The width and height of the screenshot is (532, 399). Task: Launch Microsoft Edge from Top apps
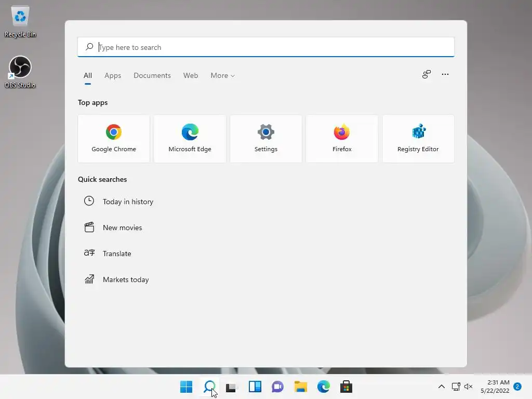pos(190,138)
